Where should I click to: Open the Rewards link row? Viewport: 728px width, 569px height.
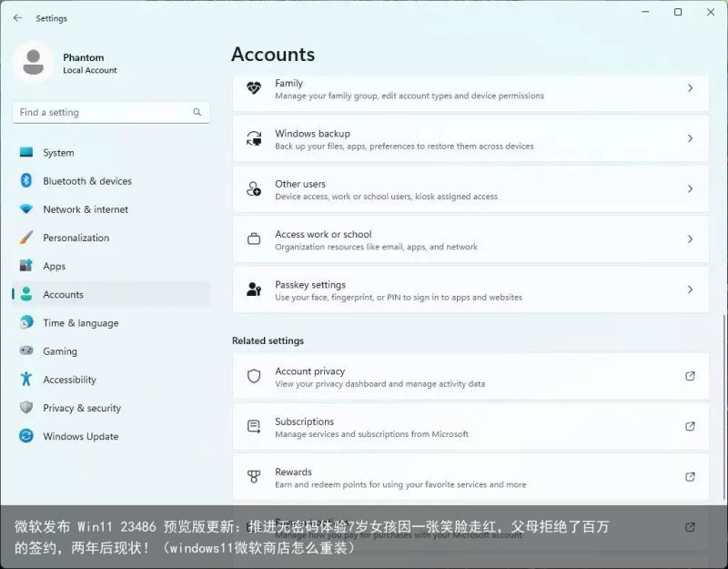click(x=470, y=476)
